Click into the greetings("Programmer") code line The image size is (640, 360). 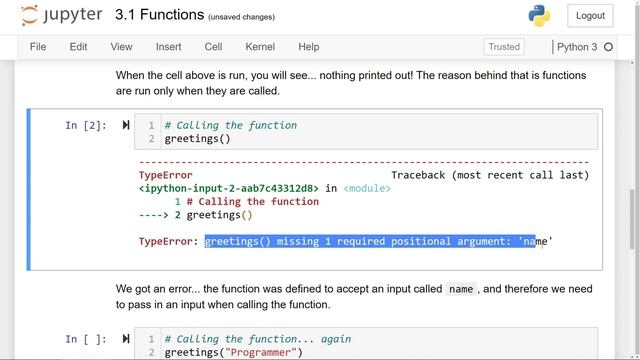click(233, 352)
